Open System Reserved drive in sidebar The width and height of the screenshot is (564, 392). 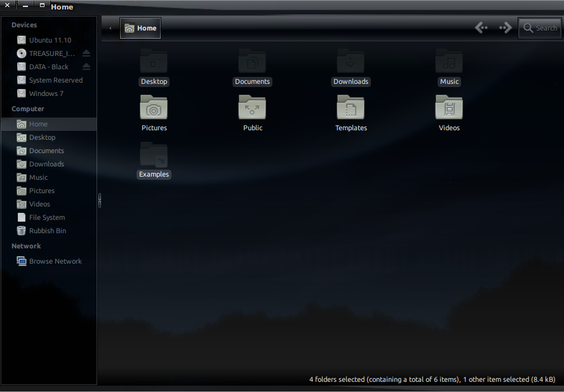pyautogui.click(x=48, y=80)
